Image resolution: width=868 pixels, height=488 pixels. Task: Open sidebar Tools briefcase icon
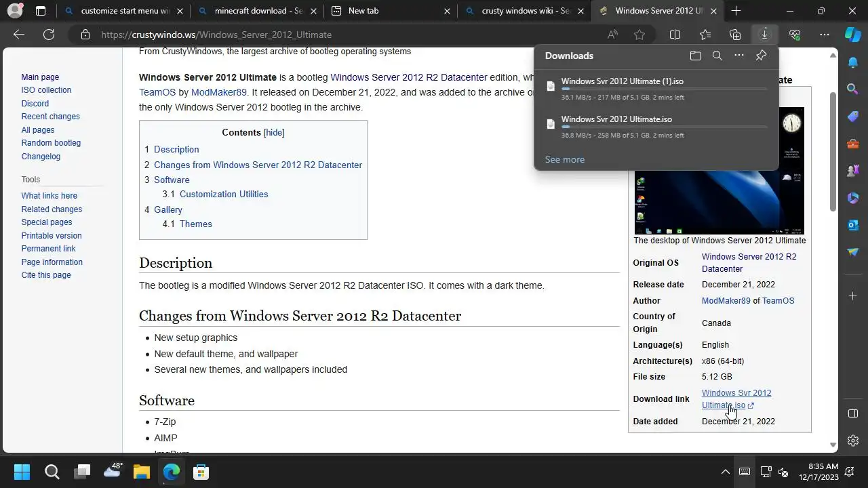pos(853,144)
